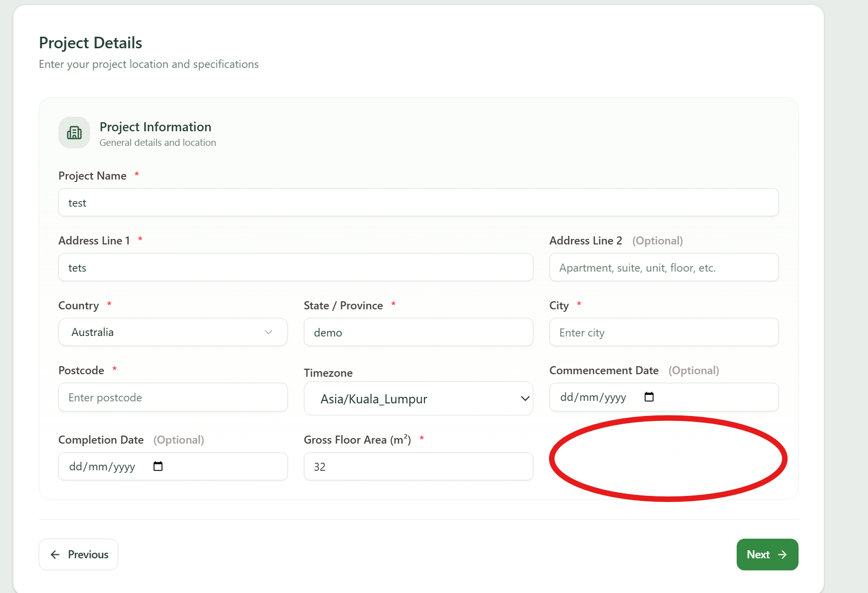Click the Completion Date label
Screen dimensions: 868x593
click(x=101, y=440)
